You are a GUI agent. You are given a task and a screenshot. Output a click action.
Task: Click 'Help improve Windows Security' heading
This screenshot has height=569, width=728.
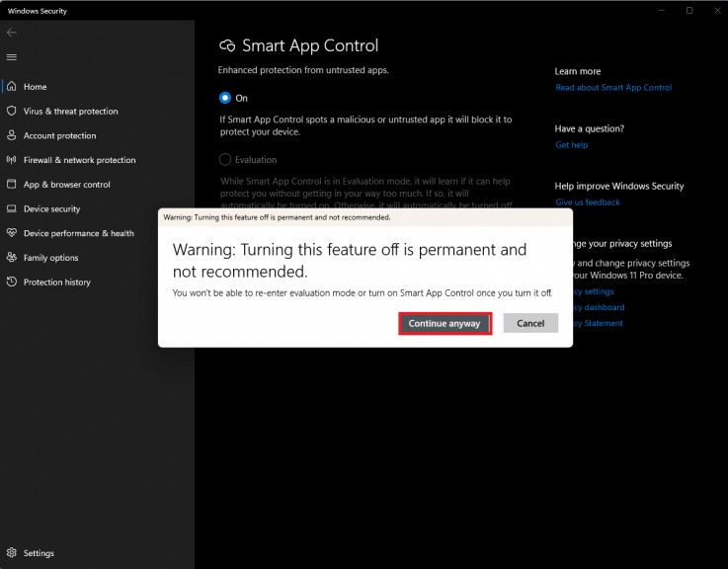[619, 187]
